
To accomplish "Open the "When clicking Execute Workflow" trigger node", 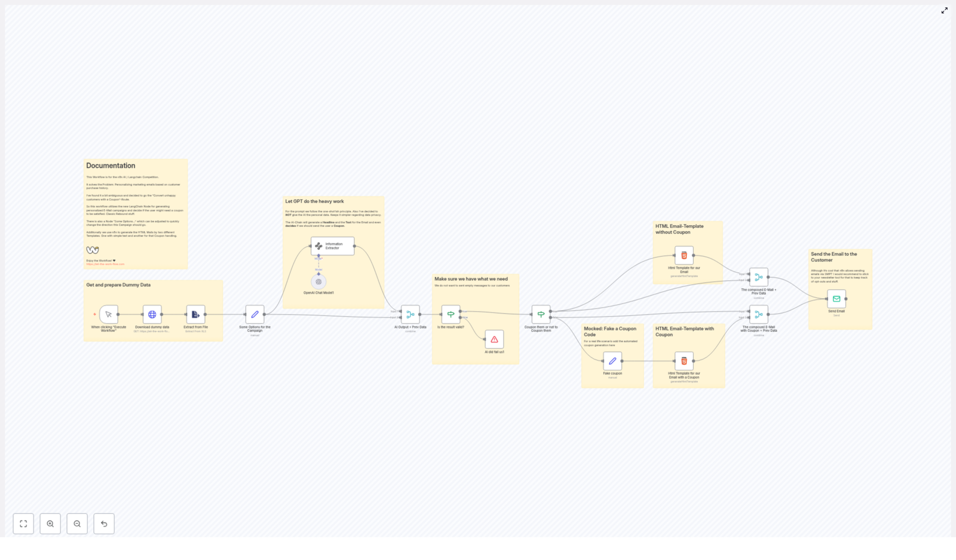I will [108, 315].
